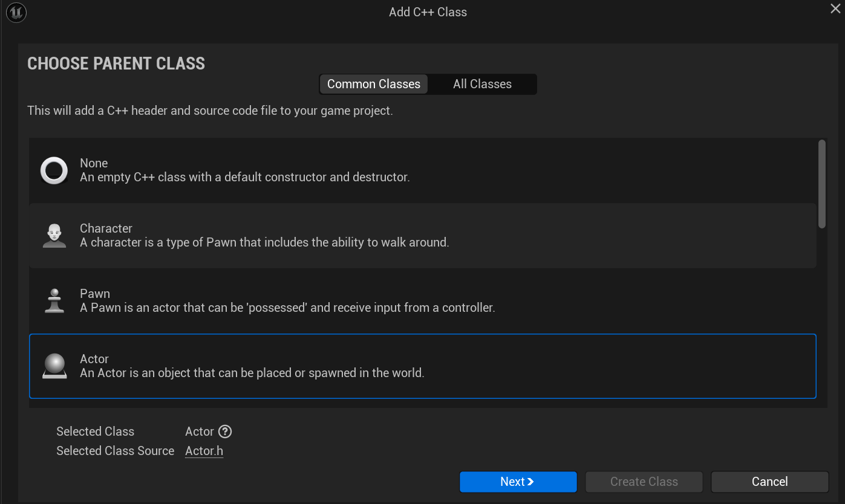
Task: Click the Create Class button
Action: [x=644, y=482]
